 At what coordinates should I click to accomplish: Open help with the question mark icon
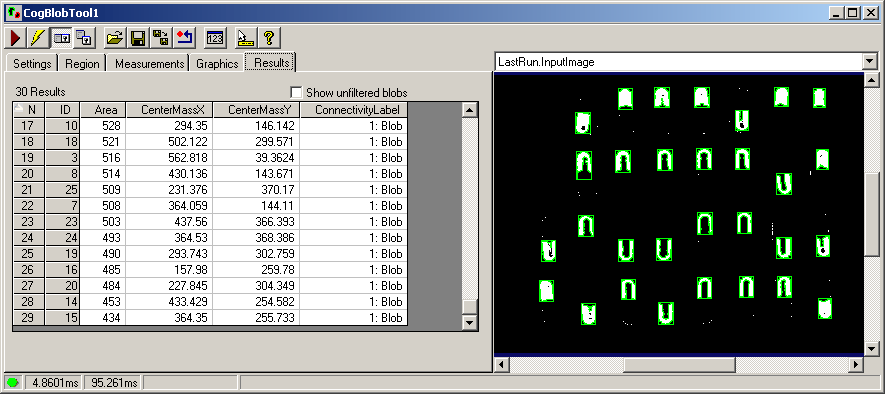[x=269, y=38]
